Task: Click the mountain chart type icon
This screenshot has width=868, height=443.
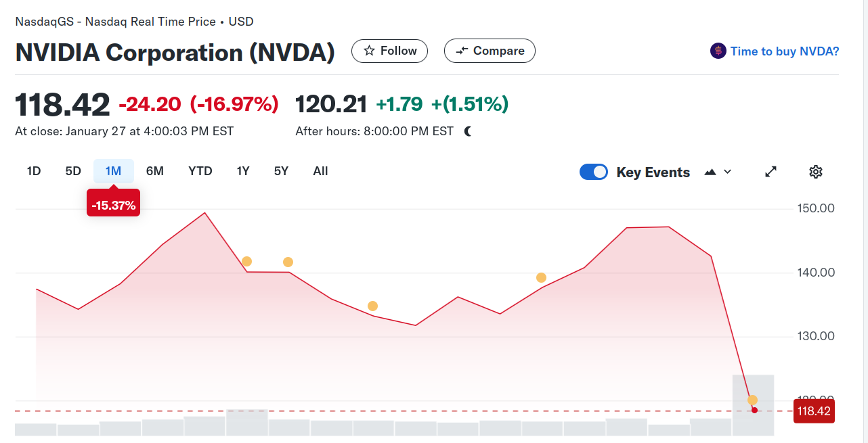Action: [x=710, y=172]
